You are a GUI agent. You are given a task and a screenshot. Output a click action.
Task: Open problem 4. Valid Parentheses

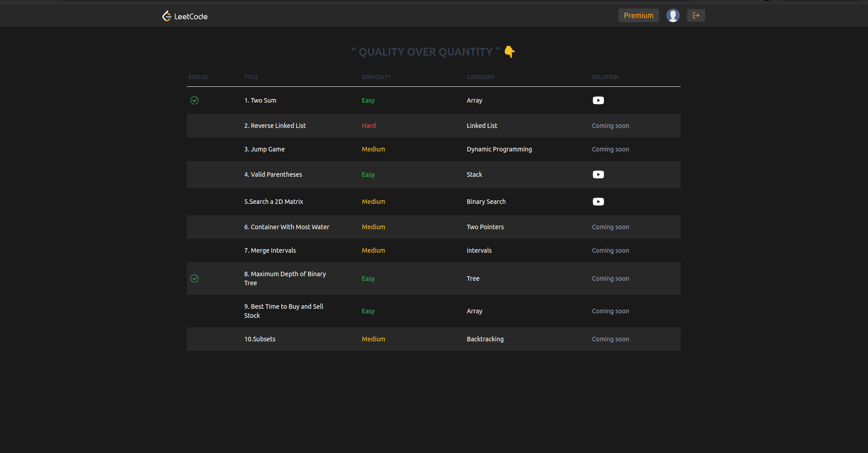pyautogui.click(x=273, y=175)
